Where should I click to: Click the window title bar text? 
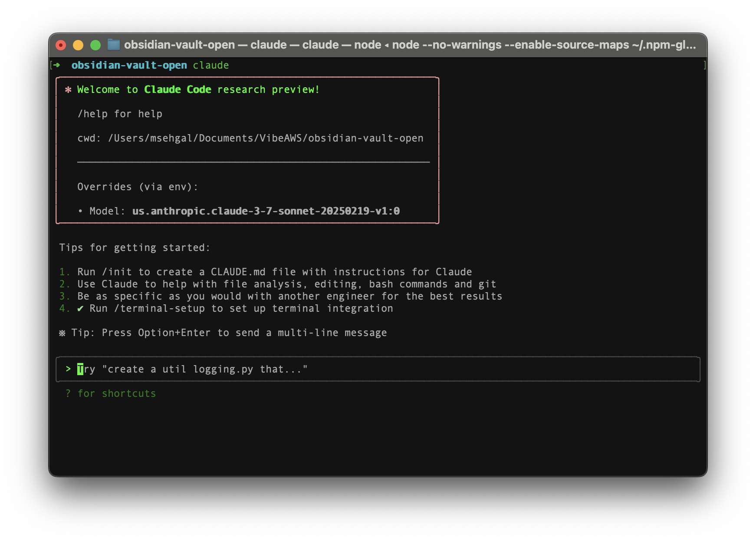[410, 45]
